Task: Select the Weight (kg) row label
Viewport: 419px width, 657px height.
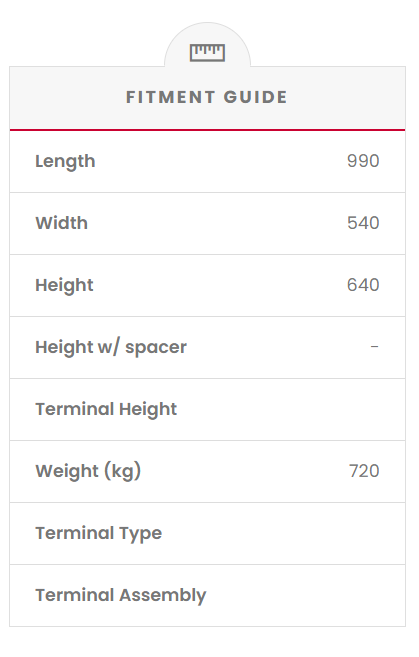Action: click(x=88, y=471)
